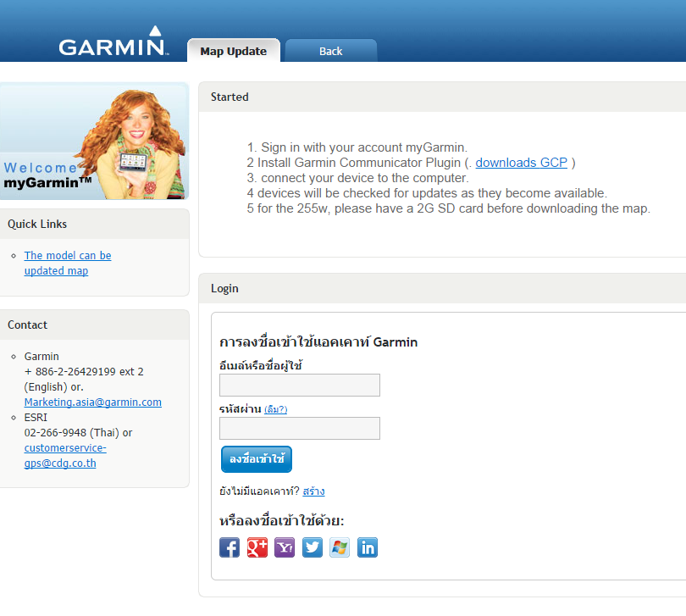Screen dimensions: 686x616
Task: Open 'The model can be updated map' link
Action: 68,264
